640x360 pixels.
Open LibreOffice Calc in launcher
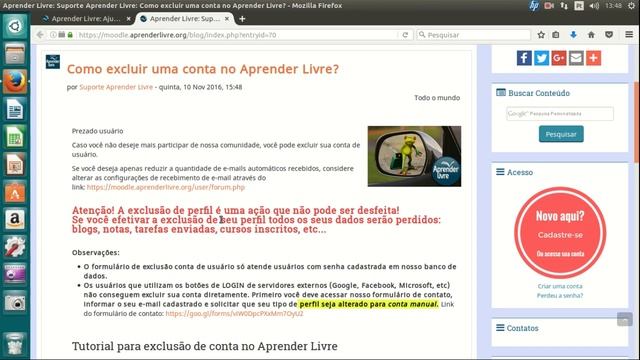(15, 137)
